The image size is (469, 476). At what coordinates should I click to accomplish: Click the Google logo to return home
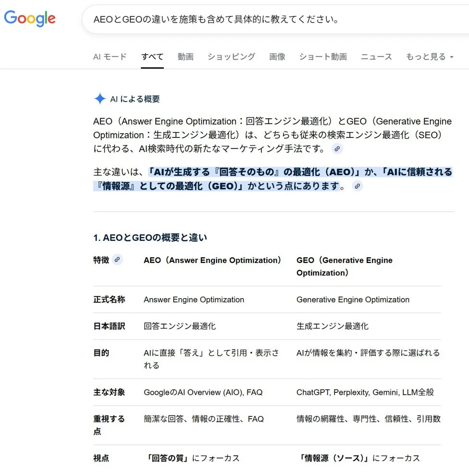coord(29,19)
